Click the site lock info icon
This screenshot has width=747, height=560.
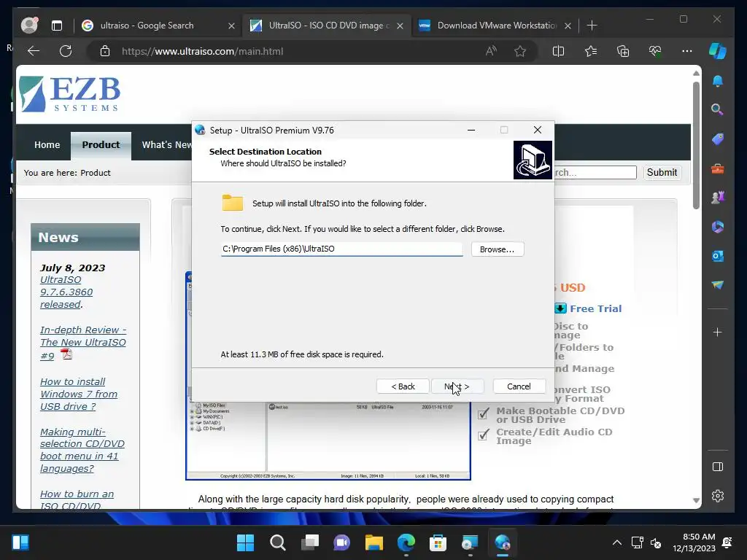pyautogui.click(x=105, y=51)
